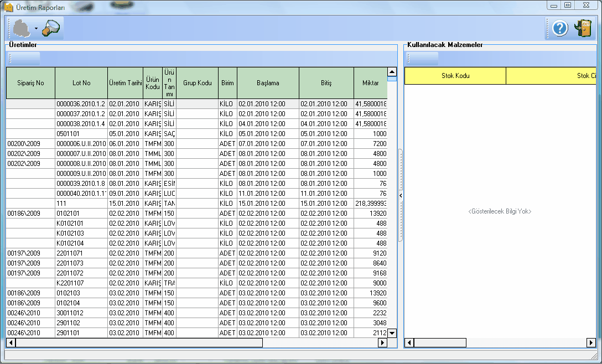Click the Başlama cell 04.01.2010 12:00
Viewport: 602px width, 364px height.
coord(268,123)
